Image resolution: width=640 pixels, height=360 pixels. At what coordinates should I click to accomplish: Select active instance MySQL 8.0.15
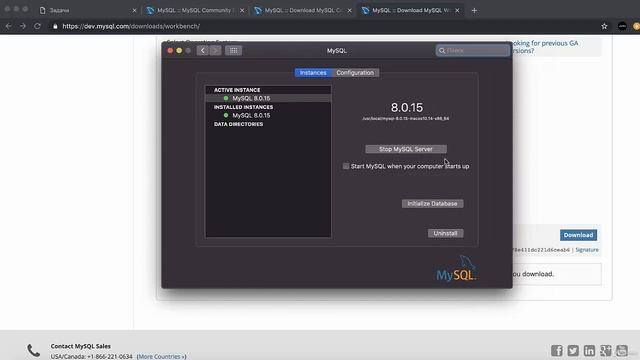pyautogui.click(x=268, y=98)
